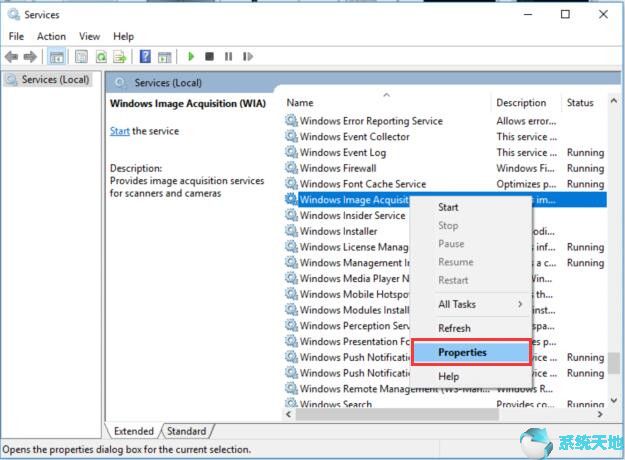Pause the service using the toolbar pause icon

pyautogui.click(x=228, y=57)
